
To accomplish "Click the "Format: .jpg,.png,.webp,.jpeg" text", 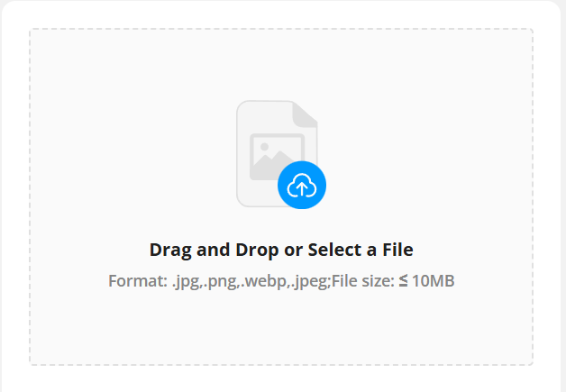I will point(218,281).
